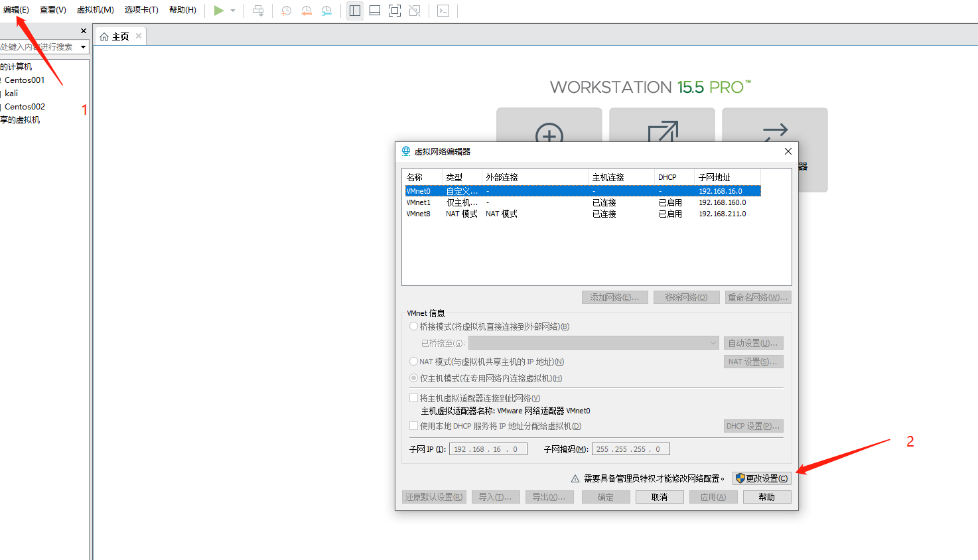Select the VMnet8 row in the network list
The width and height of the screenshot is (978, 560).
pos(583,214)
